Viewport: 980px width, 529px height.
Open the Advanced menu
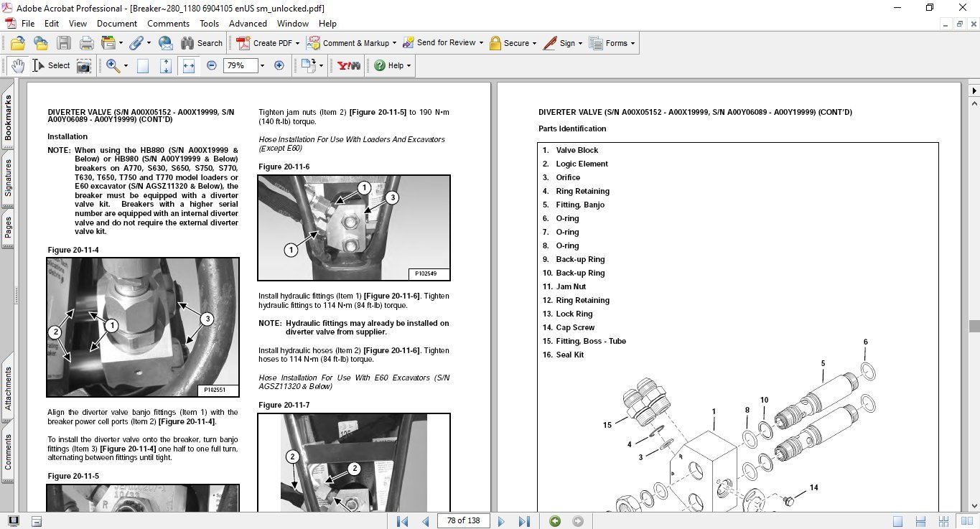coord(248,24)
